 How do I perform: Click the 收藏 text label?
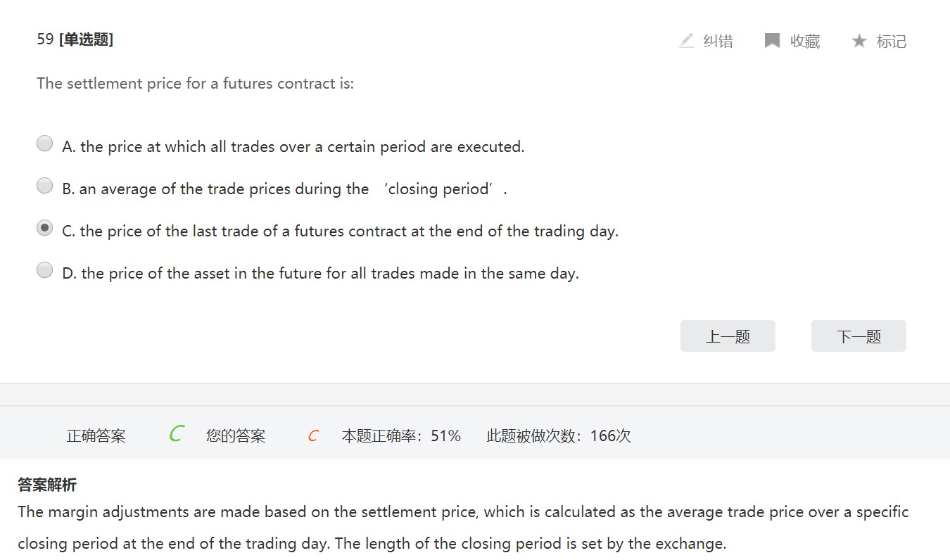tap(805, 42)
